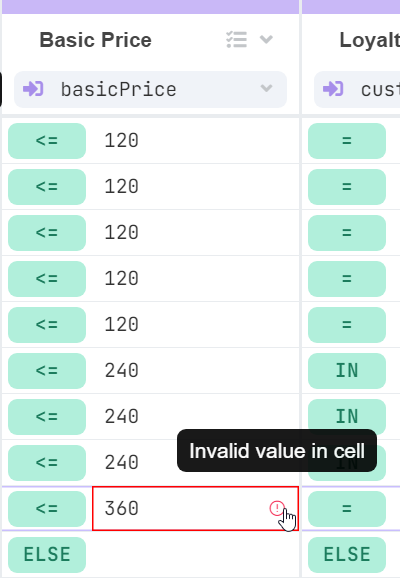The height and width of the screenshot is (579, 400).
Task: Change the first row <= operator for 120
Action: click(47, 141)
